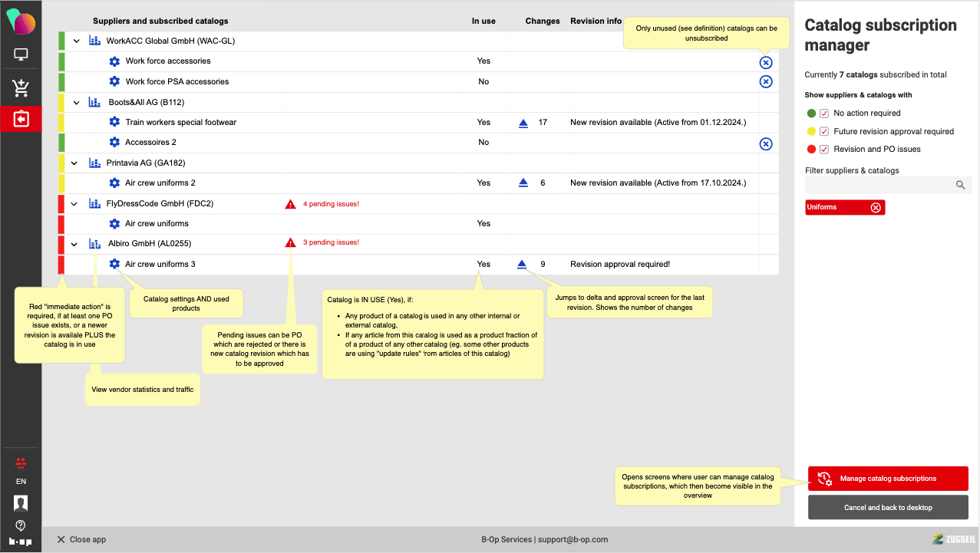Uncheck Revision and PO issues checkbox

[x=824, y=149]
